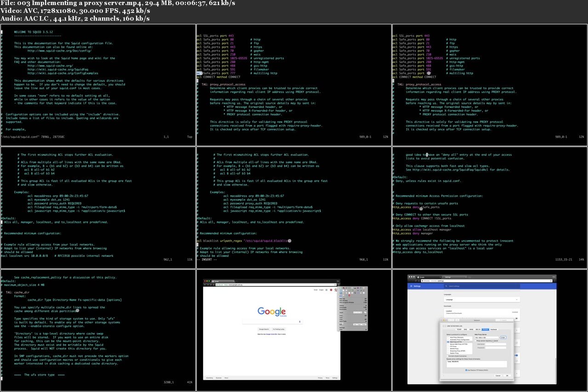Toggle the Auto Proxy Discovery checkbox
Screen dimensions: 588x392
pos(448,337)
